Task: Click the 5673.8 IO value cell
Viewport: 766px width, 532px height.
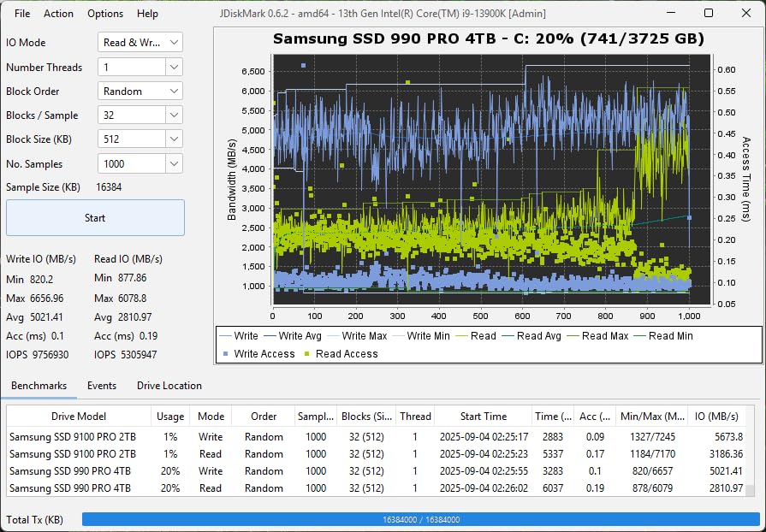Action: point(716,437)
